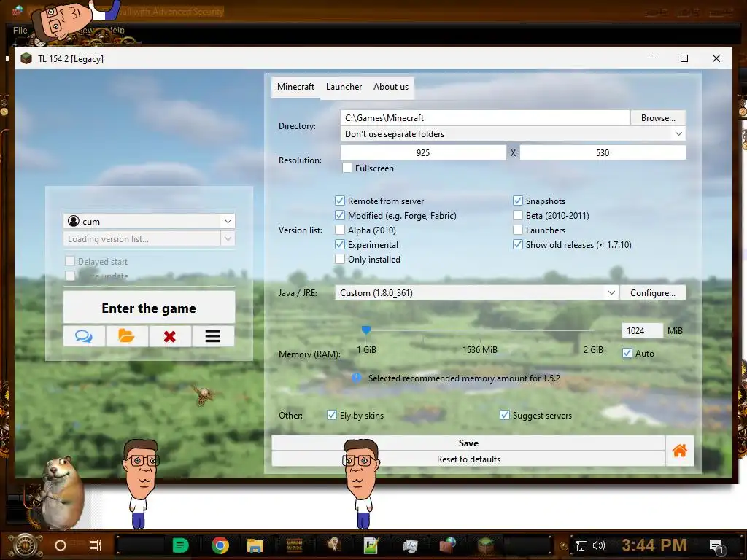
Task: Click the network icon in system tray
Action: [581, 545]
